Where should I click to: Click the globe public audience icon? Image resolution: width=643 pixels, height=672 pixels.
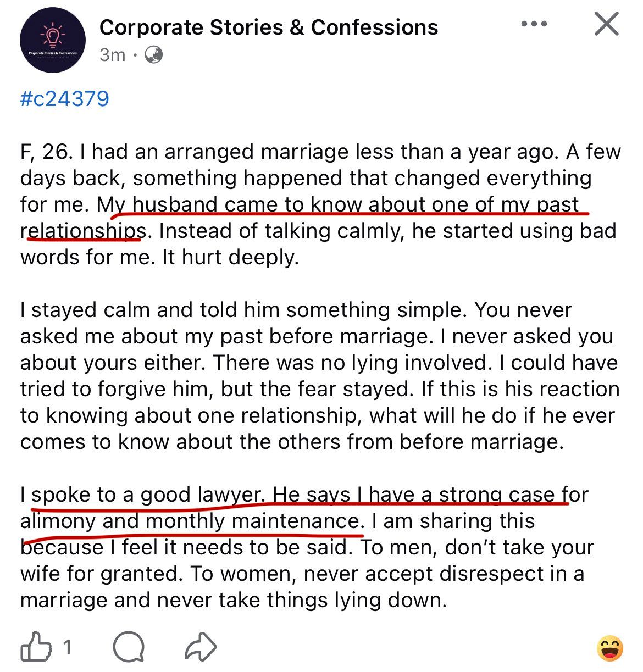[153, 55]
